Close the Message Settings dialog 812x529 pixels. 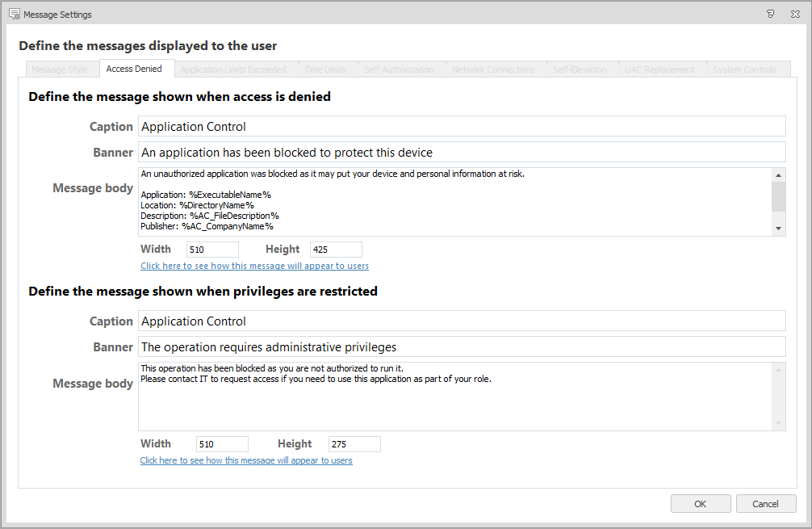click(795, 14)
